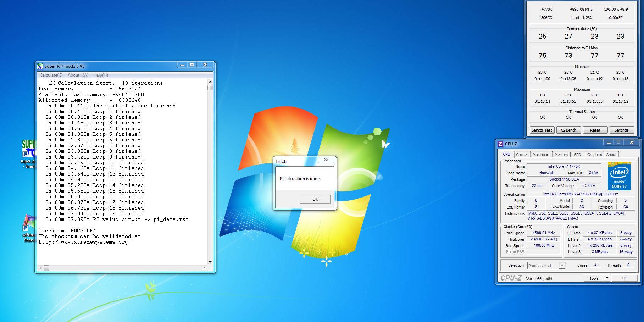Click the horizontal scrollbar right arrow in Super PI
Image resolution: width=644 pixels, height=322 pixels.
point(205,268)
